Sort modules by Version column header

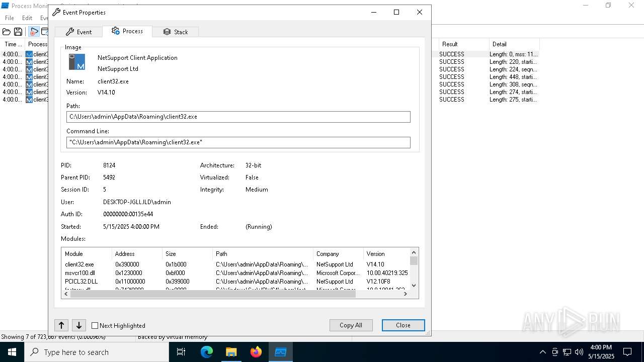pyautogui.click(x=386, y=254)
